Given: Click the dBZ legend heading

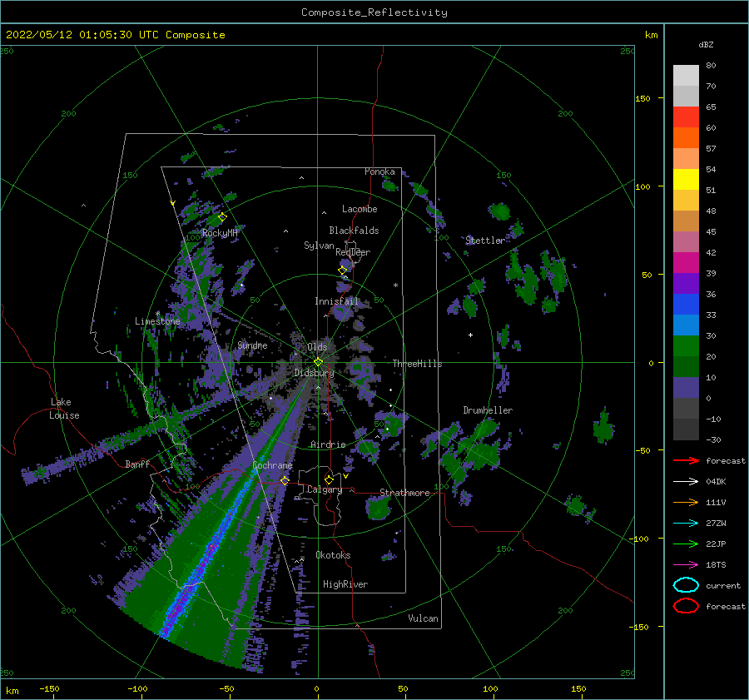Looking at the screenshot, I should click(706, 45).
